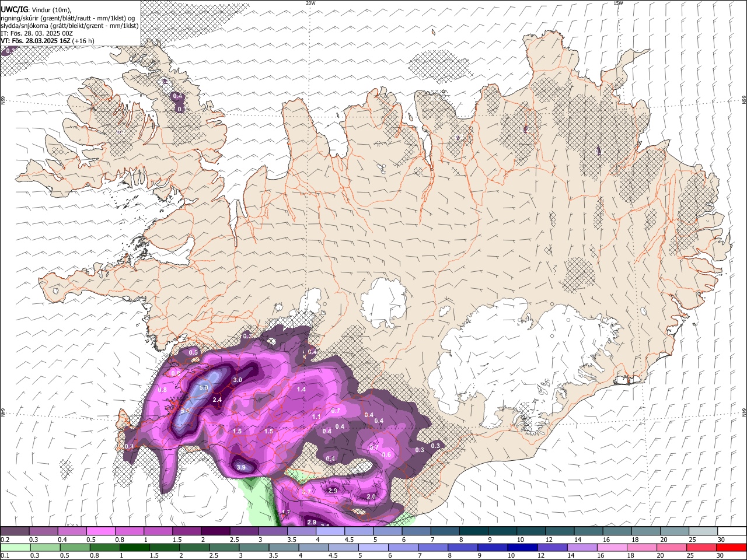
Task: Click the 1.4 value label on map
Action: click(301, 389)
